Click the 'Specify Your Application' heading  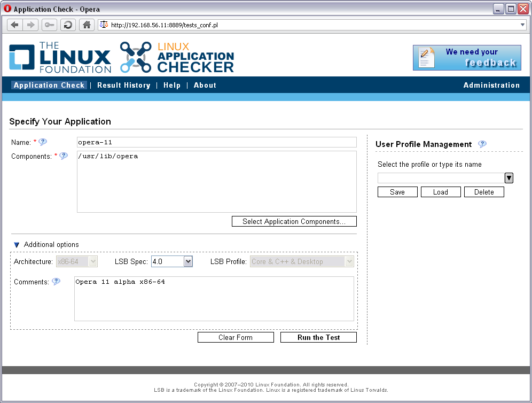[x=60, y=121]
